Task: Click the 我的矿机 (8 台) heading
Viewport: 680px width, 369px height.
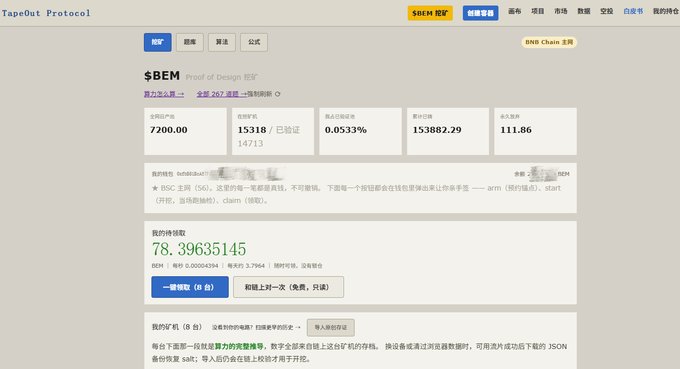Action: (177, 327)
